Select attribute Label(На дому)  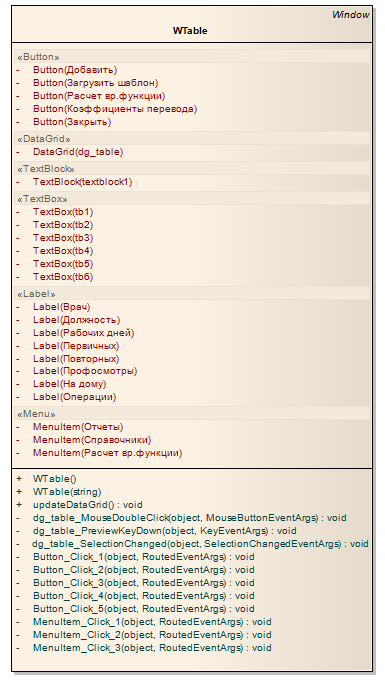point(69,384)
